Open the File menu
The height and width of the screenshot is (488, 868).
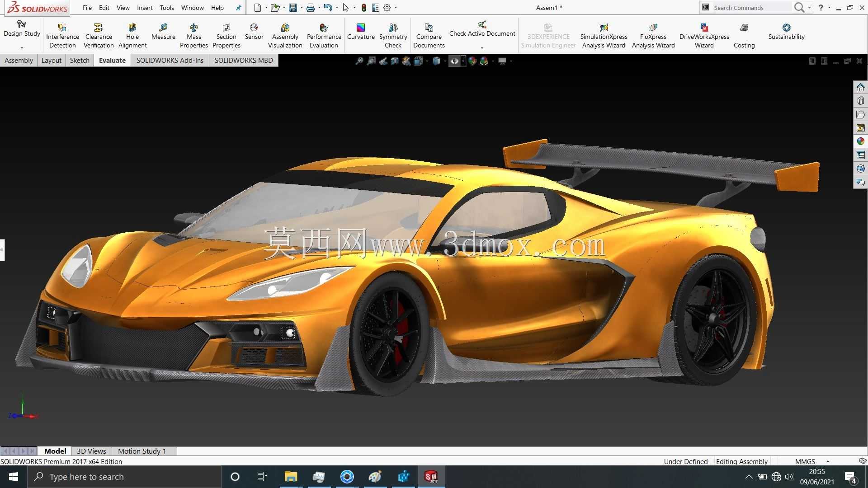pyautogui.click(x=87, y=8)
